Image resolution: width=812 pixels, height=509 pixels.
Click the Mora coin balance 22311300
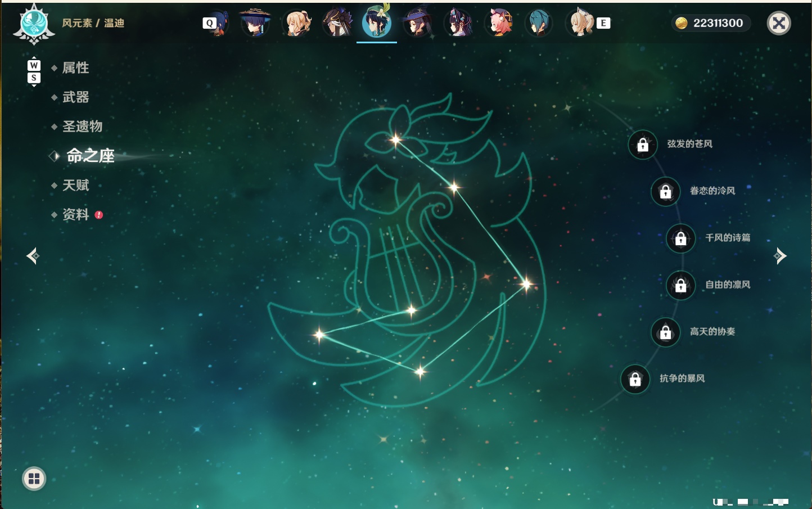click(711, 23)
